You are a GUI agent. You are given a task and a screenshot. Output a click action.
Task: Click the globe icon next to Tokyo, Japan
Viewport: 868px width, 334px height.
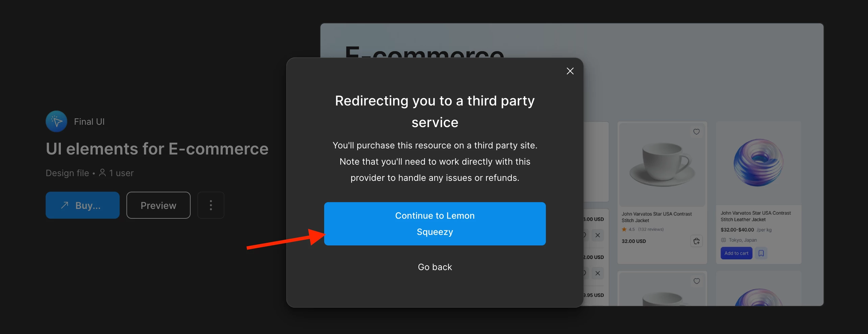(723, 240)
